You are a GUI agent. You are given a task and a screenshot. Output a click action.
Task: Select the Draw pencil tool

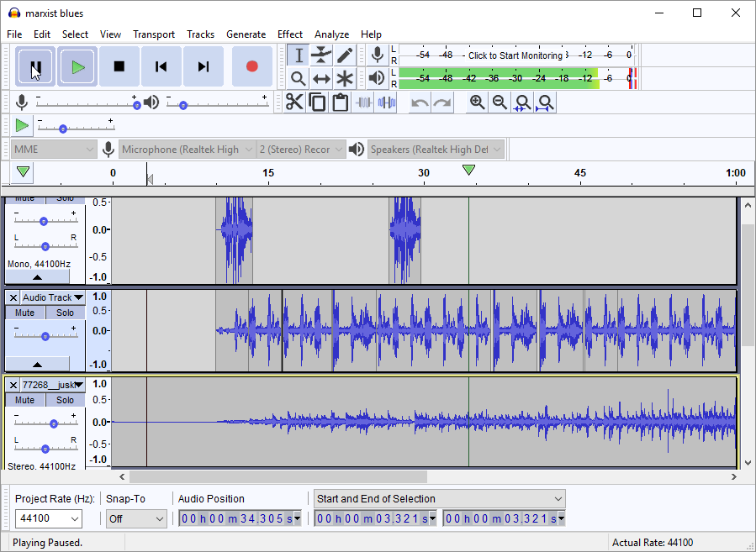tap(345, 55)
